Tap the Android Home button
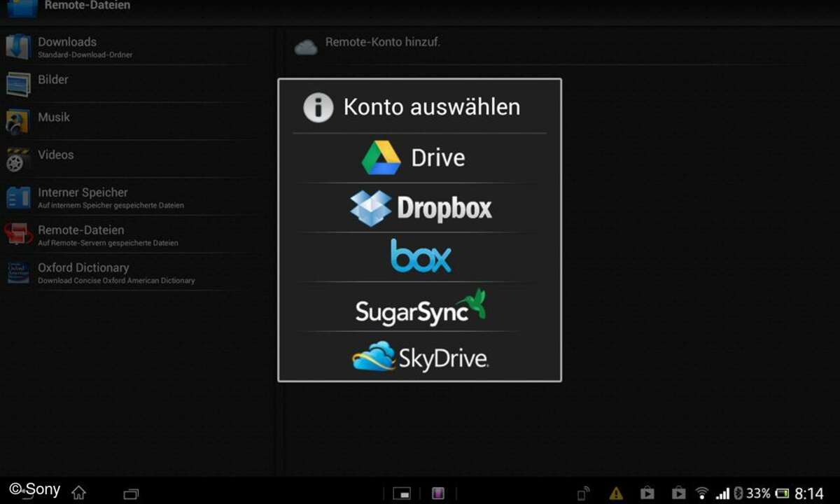Image resolution: width=840 pixels, height=504 pixels. click(78, 493)
